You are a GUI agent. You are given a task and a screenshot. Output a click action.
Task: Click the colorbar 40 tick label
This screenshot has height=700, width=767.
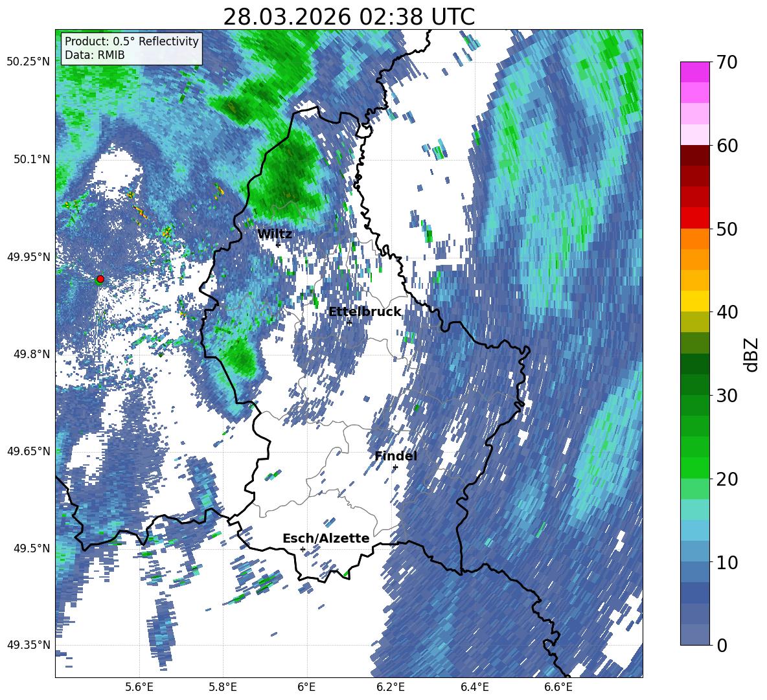tap(727, 312)
